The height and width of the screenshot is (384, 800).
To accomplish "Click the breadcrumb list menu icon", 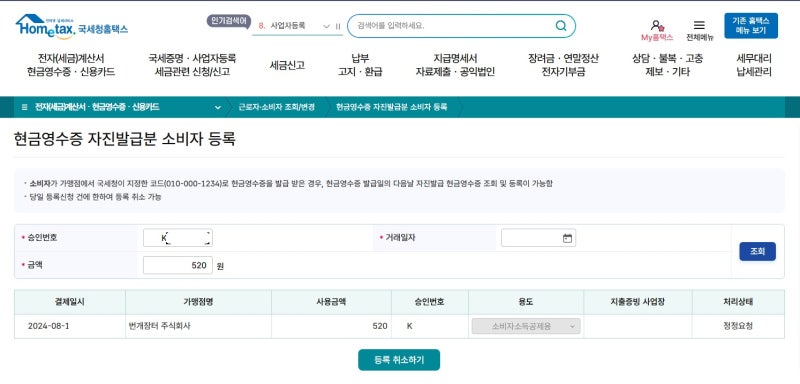I will (24, 107).
